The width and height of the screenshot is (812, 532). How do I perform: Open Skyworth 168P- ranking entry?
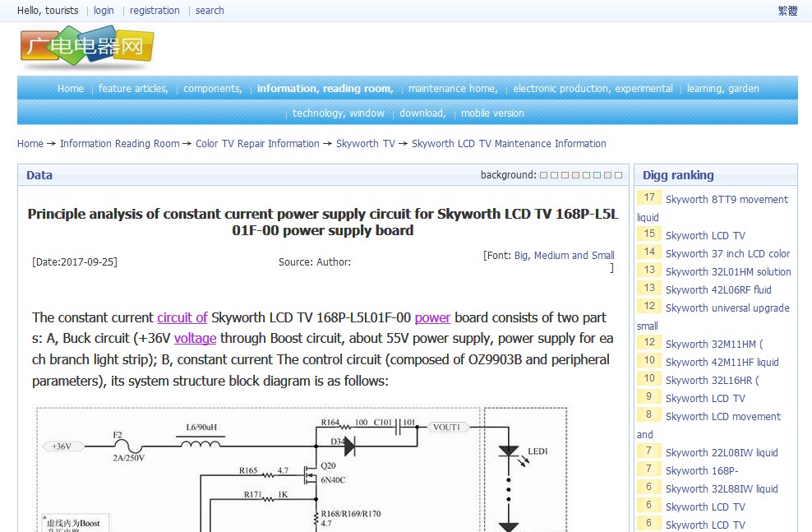[x=702, y=471]
